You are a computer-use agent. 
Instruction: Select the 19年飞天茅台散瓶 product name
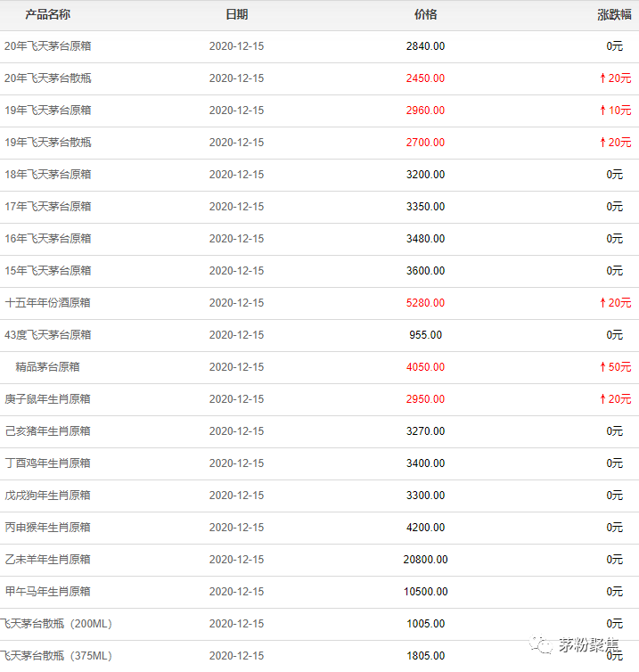coord(47,143)
